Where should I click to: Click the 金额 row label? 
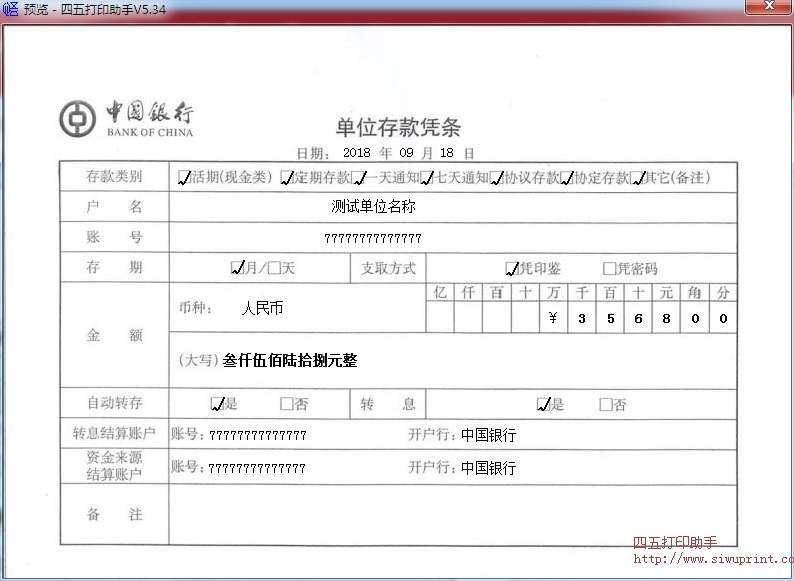point(114,335)
